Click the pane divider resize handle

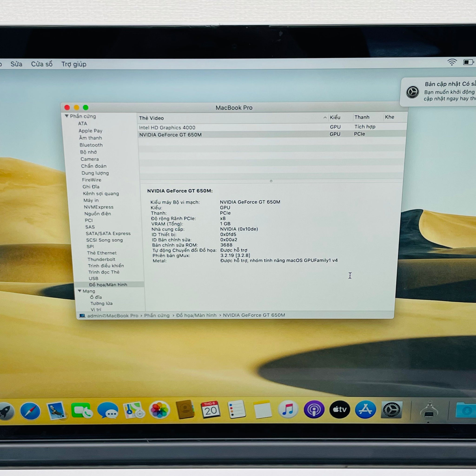point(271,181)
